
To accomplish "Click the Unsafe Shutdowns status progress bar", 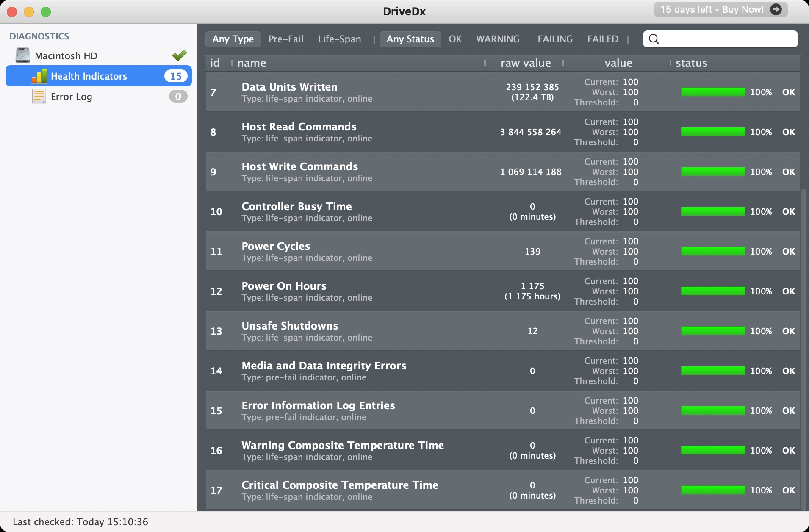I will [x=713, y=331].
